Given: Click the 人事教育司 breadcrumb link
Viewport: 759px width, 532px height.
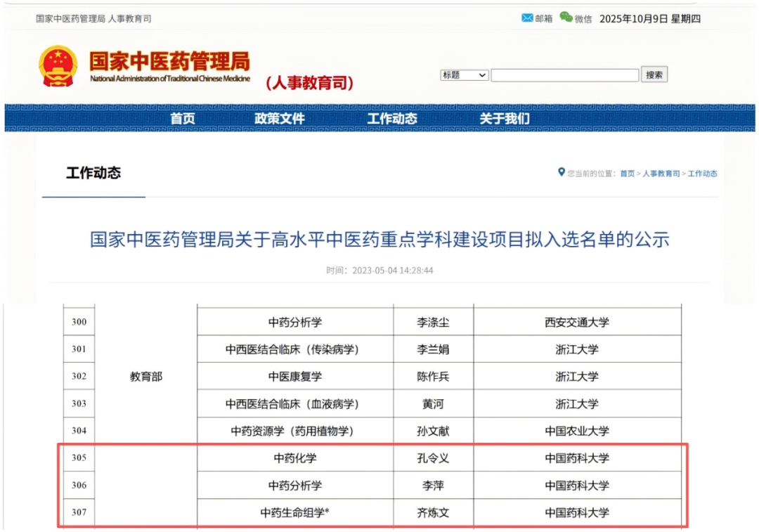Looking at the screenshot, I should pyautogui.click(x=661, y=174).
